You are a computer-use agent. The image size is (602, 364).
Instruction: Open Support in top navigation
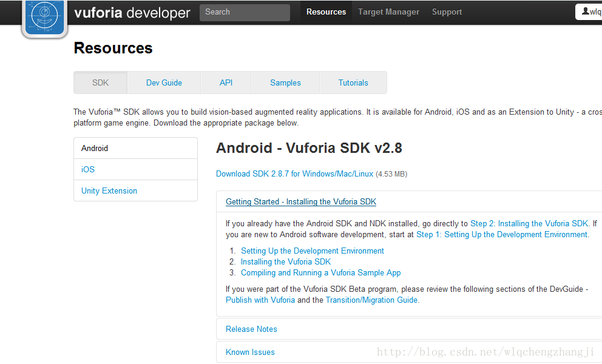click(x=447, y=12)
